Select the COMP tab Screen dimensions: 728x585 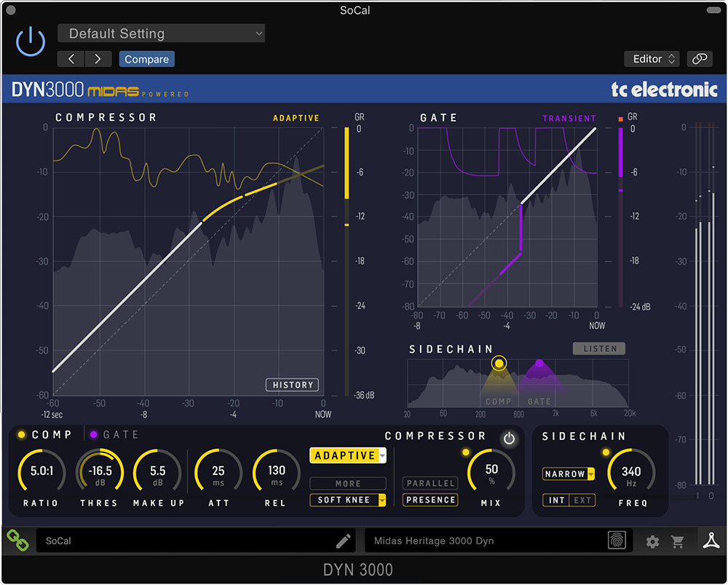(x=44, y=434)
